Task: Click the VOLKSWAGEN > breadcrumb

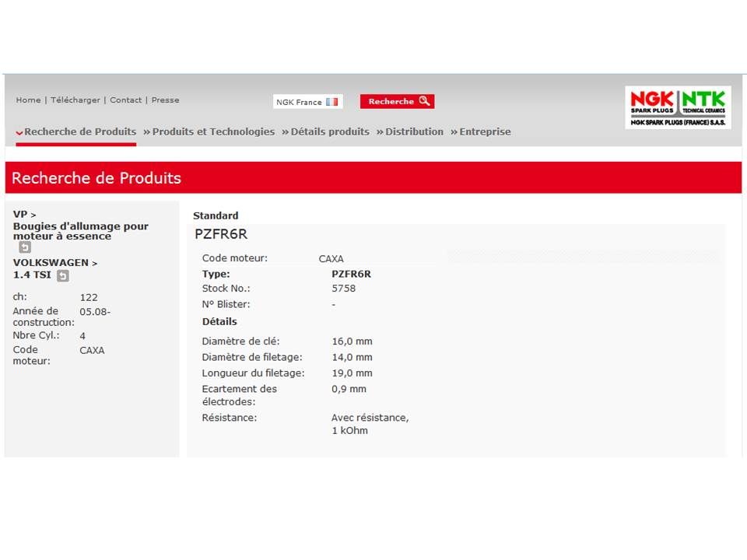Action: (55, 263)
